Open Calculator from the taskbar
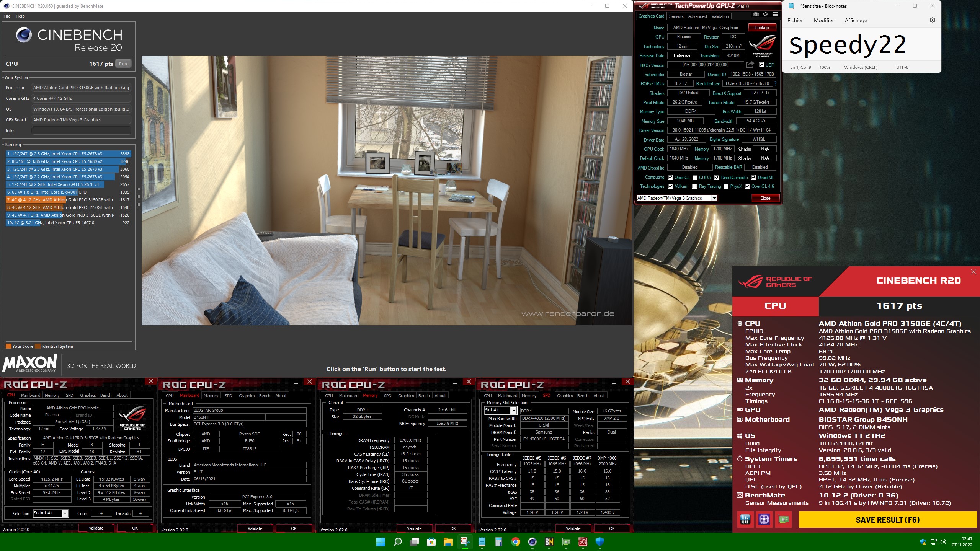This screenshot has height=551, width=980. tap(498, 541)
